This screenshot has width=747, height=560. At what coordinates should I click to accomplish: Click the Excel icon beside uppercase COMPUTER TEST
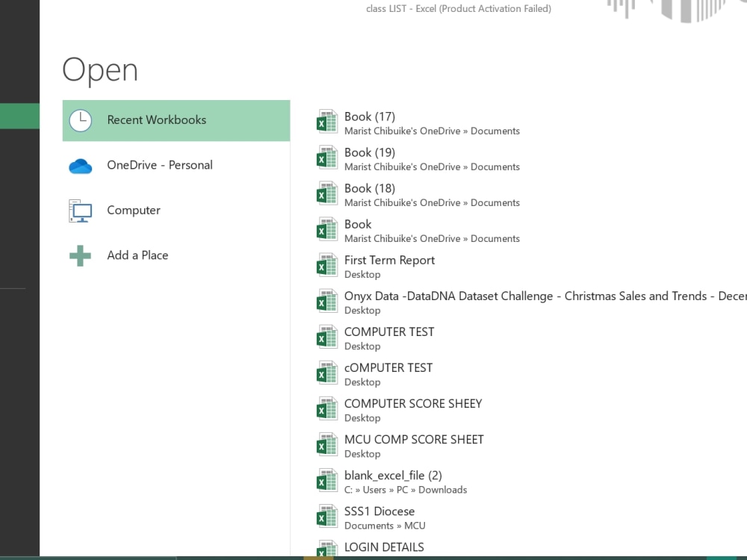[327, 337]
